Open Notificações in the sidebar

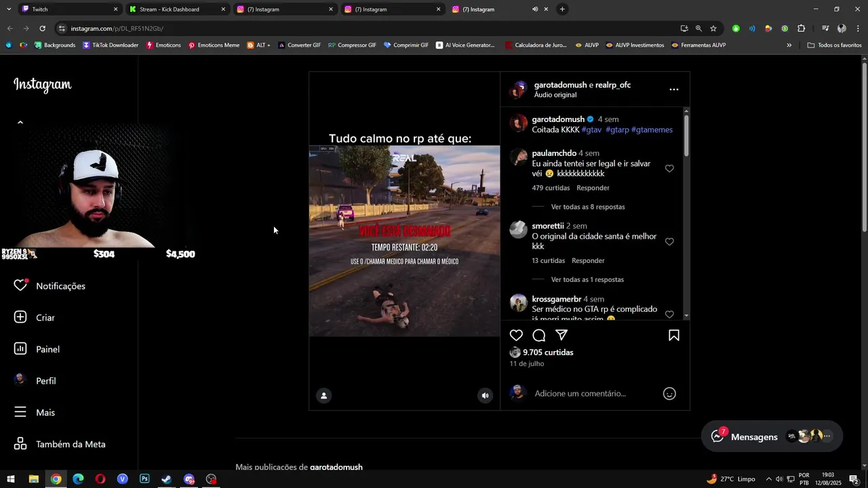[51, 286]
